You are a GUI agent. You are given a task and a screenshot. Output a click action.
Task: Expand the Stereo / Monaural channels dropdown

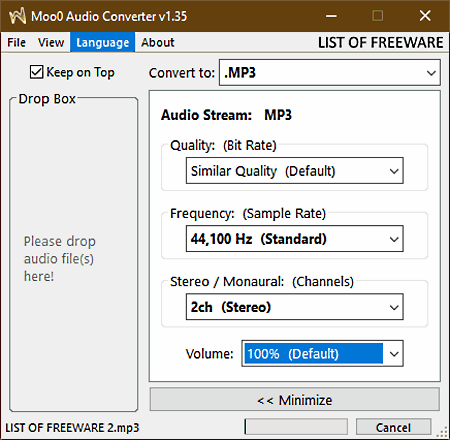pyautogui.click(x=295, y=307)
